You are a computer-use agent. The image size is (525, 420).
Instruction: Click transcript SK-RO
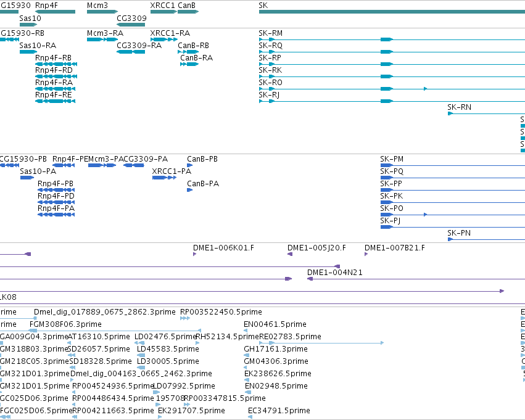[x=392, y=89]
